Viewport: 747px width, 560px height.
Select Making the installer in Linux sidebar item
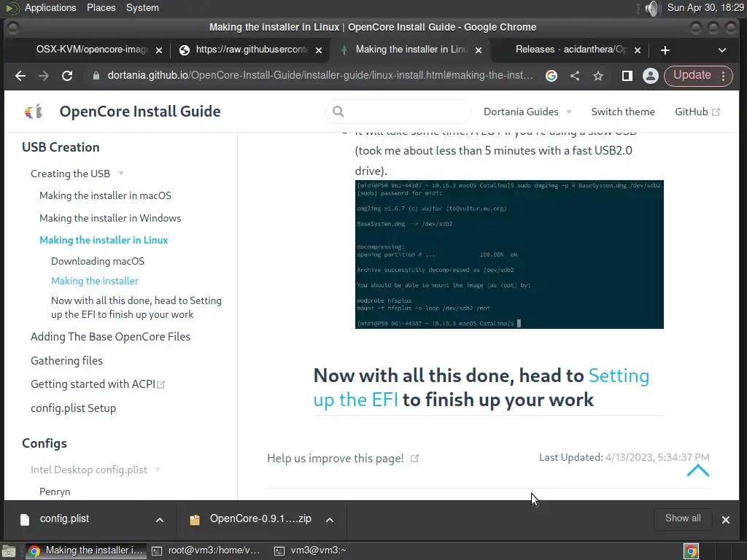(x=104, y=240)
